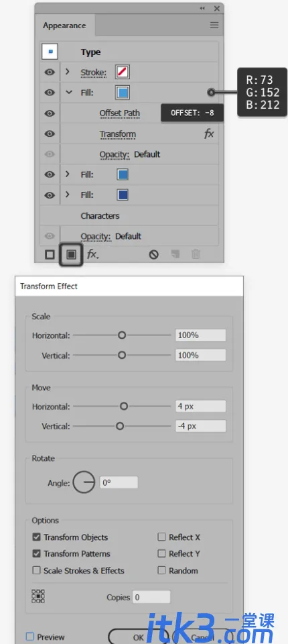
Task: Select reference point grid icon
Action: [x=38, y=596]
